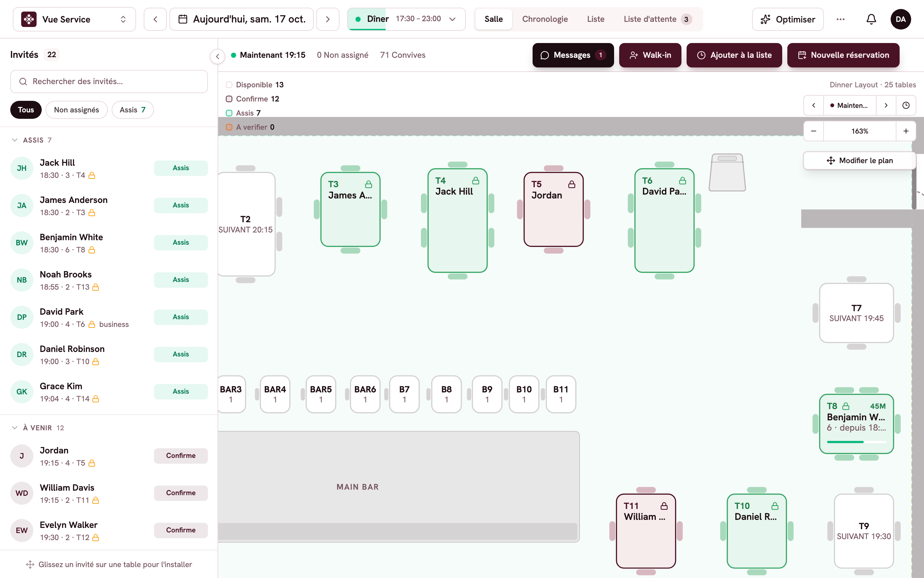Zoom out the floor plan
The image size is (924, 578).
coord(814,131)
